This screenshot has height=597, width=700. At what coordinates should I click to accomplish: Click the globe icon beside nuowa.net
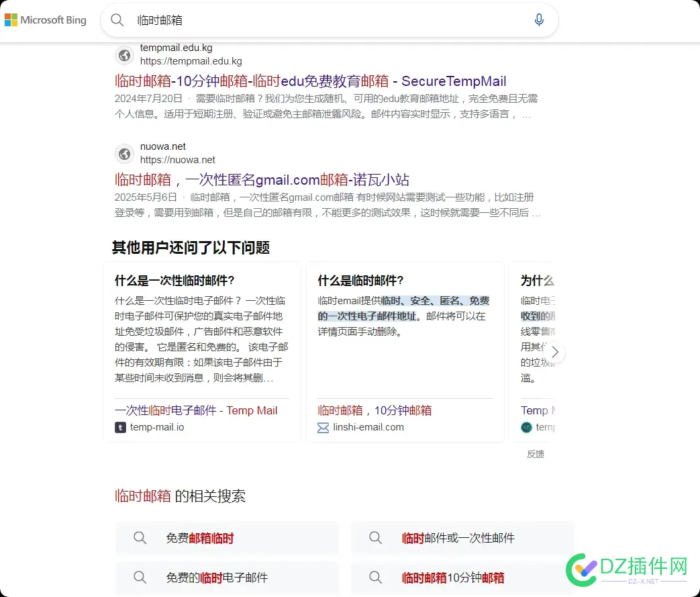tap(124, 154)
